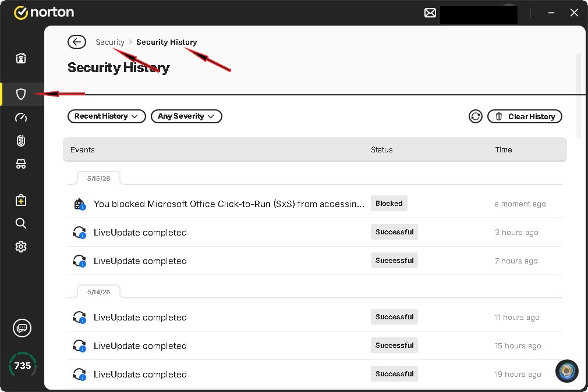Open Settings gear in sidebar
Viewport: 588px width, 392px height.
tap(21, 247)
